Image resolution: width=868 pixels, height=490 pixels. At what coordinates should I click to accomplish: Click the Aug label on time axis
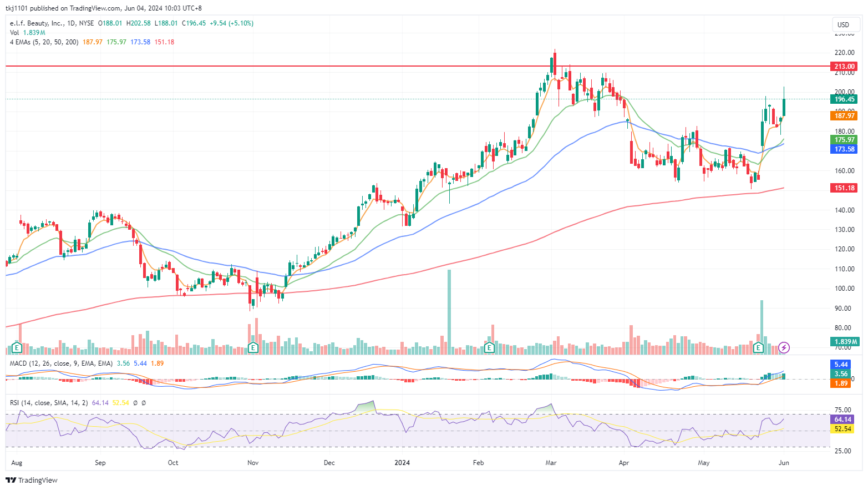17,463
